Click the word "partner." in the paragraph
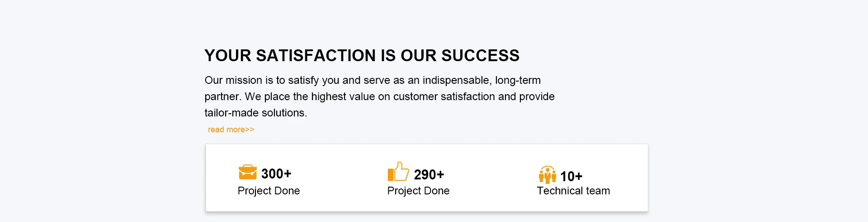 point(223,97)
